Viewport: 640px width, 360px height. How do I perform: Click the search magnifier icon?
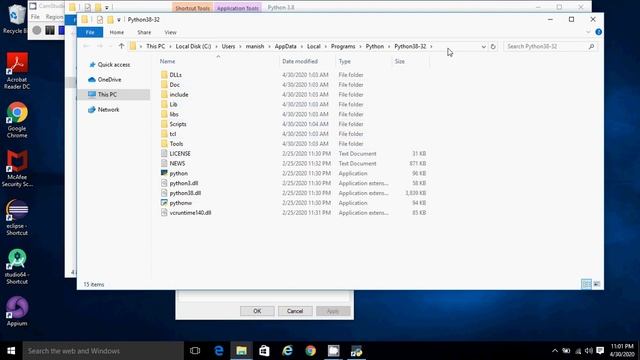pyautogui.click(x=591, y=47)
